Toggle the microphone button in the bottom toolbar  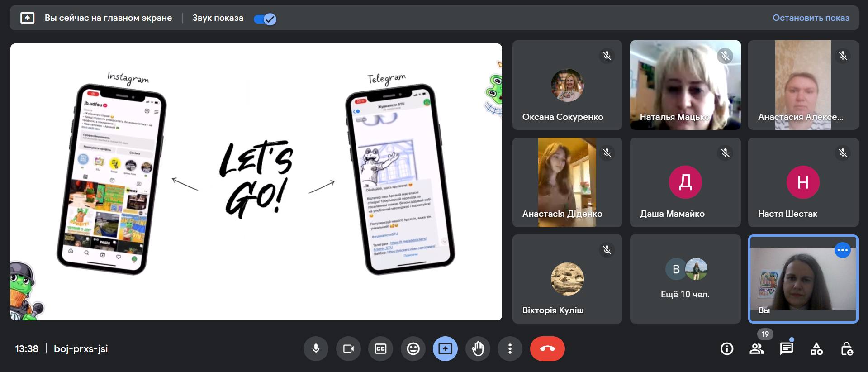(316, 348)
